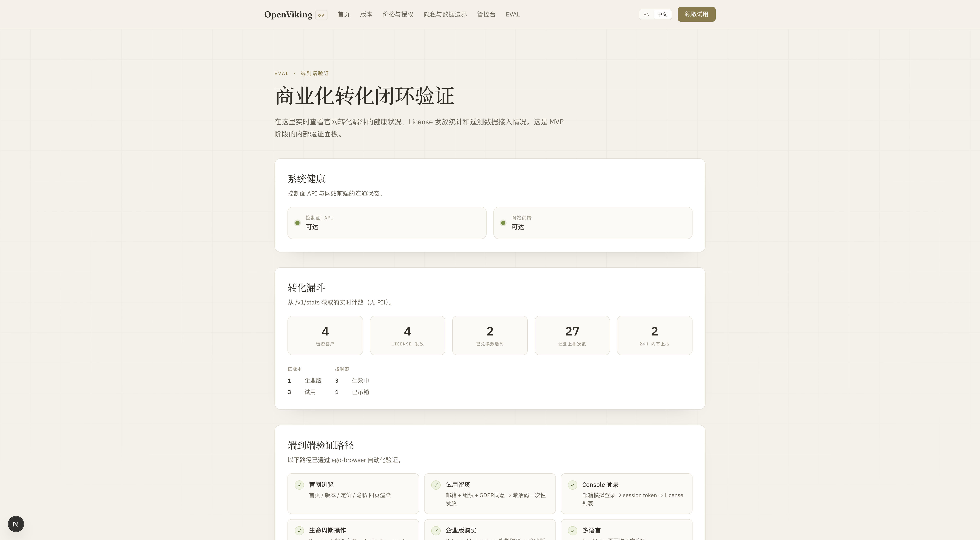Open the Next.js dev tools badge
This screenshot has width=980, height=540.
(16, 524)
